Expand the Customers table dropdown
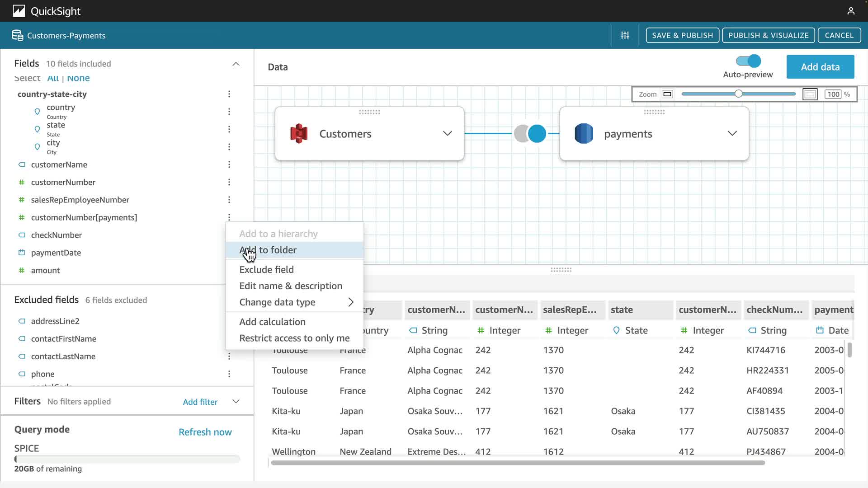Screen dimensions: 868x488 click(447, 133)
